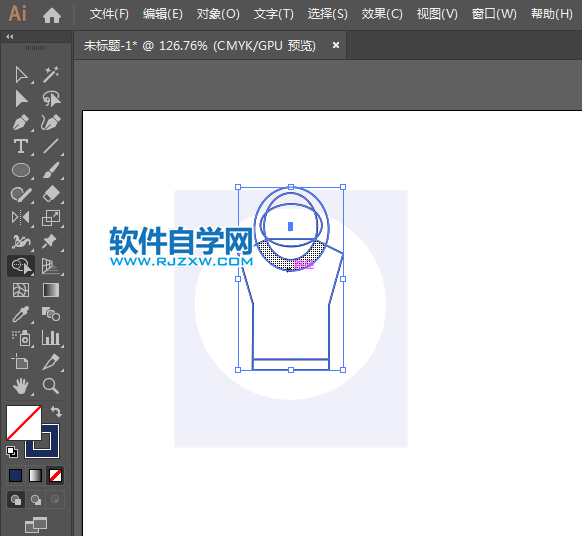Go to Illustrator Home screen
Screen dimensions: 582x536
[52, 15]
